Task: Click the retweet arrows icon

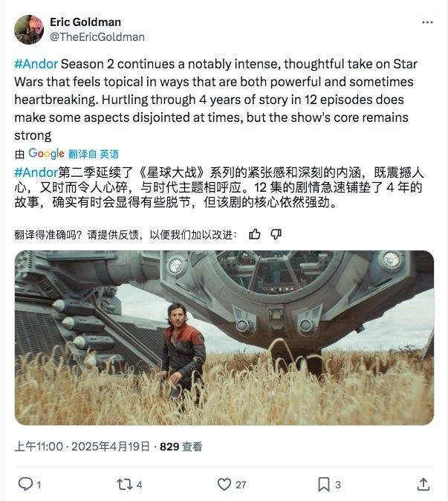Action: click(125, 485)
